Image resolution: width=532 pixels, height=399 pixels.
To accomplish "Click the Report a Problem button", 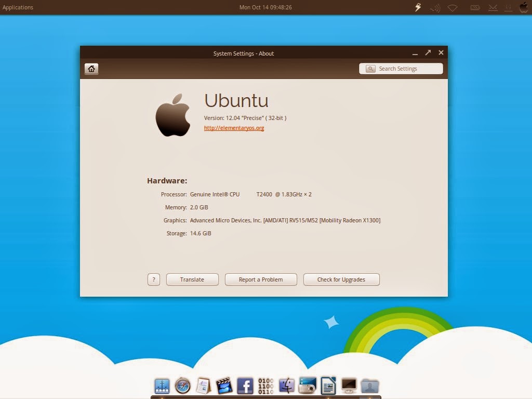I will coord(261,280).
